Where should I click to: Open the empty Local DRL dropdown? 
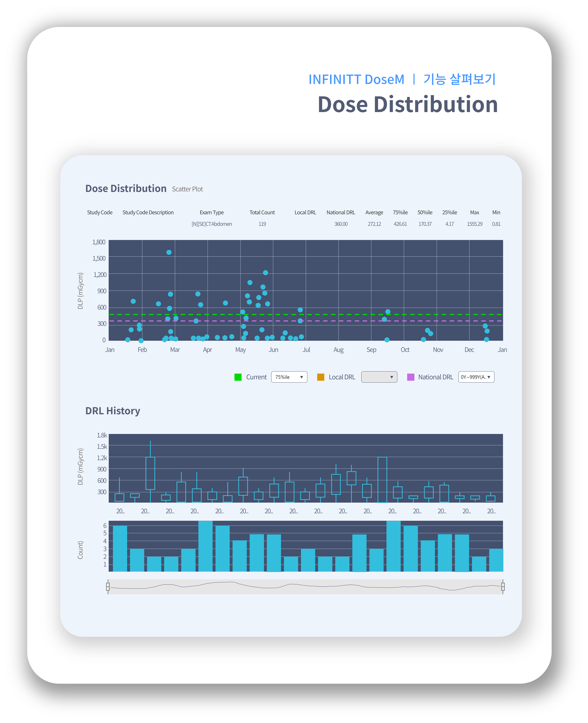click(379, 377)
